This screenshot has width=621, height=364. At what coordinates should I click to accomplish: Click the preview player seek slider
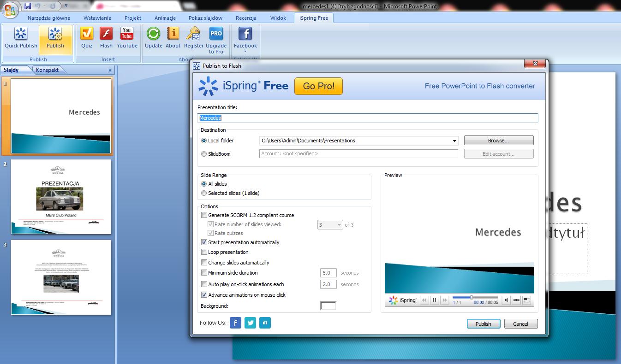pos(475,298)
